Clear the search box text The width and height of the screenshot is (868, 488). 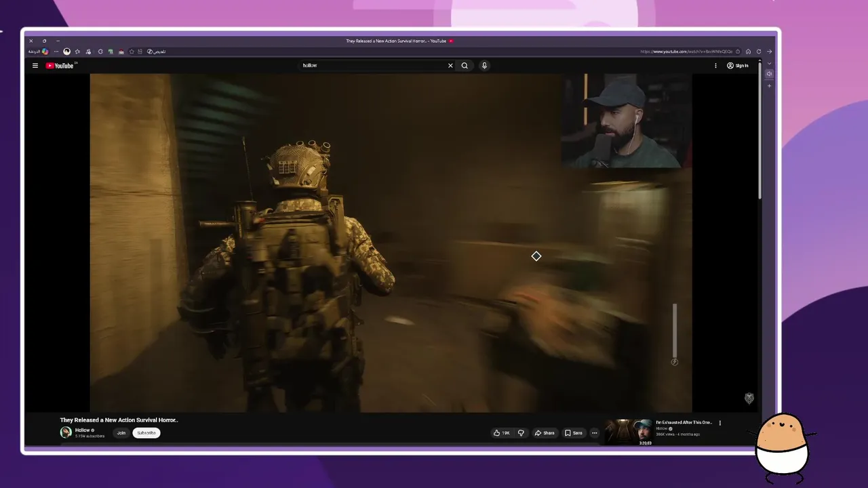(x=450, y=66)
